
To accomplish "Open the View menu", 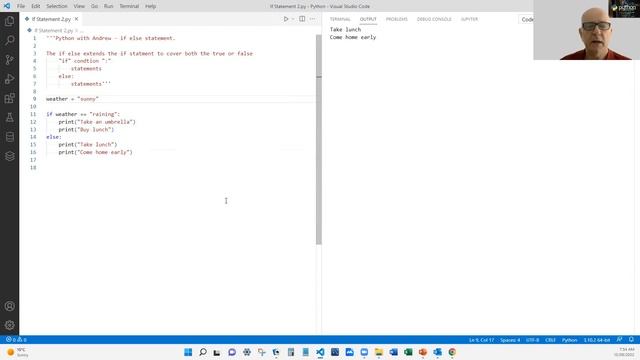I will (79, 6).
